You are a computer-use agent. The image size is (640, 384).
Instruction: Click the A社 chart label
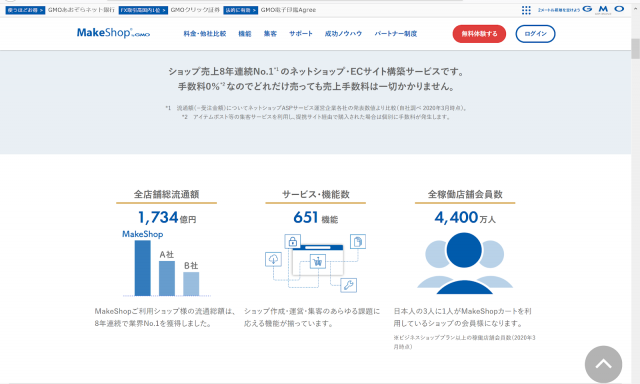click(167, 255)
